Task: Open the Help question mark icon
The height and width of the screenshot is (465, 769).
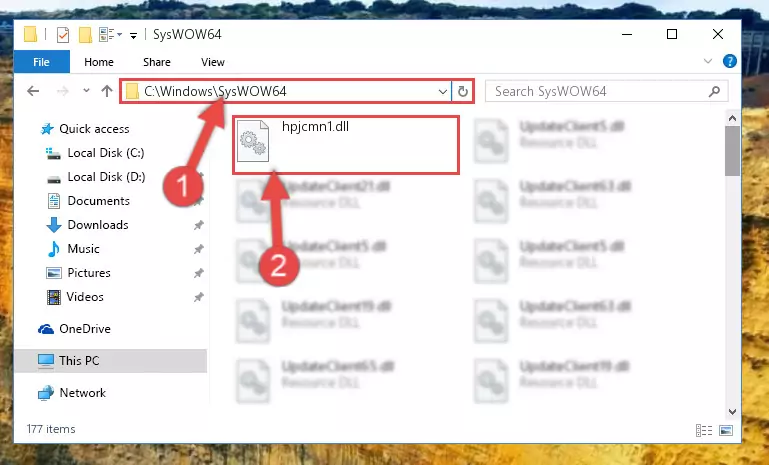Action: pos(729,61)
